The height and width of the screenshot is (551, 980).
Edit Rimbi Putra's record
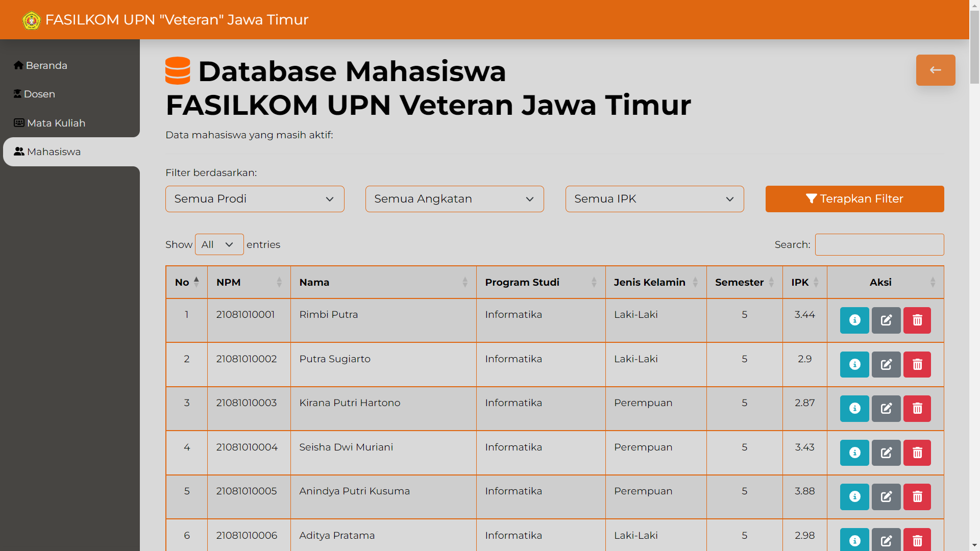click(886, 320)
